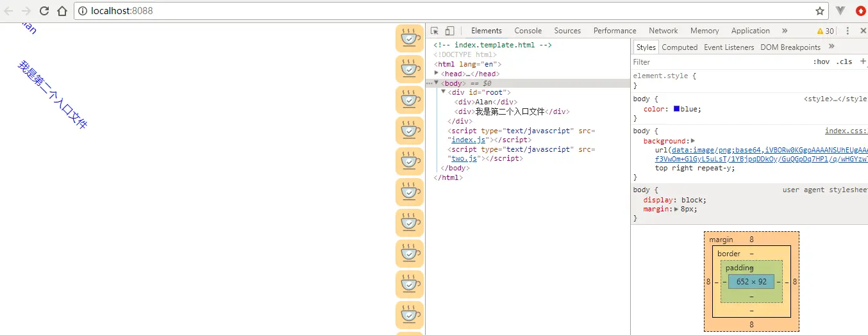Toggle the :hov element state panel
The height and width of the screenshot is (335, 868).
pos(821,62)
